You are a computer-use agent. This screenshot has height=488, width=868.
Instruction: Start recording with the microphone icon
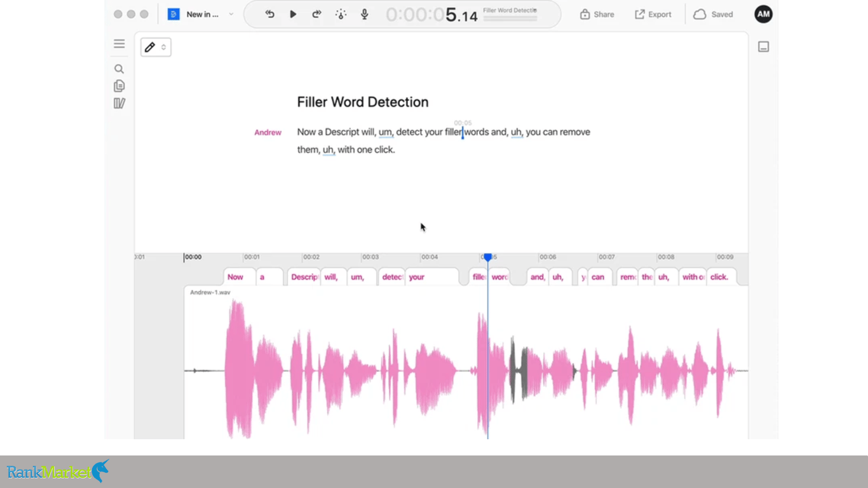tap(365, 14)
